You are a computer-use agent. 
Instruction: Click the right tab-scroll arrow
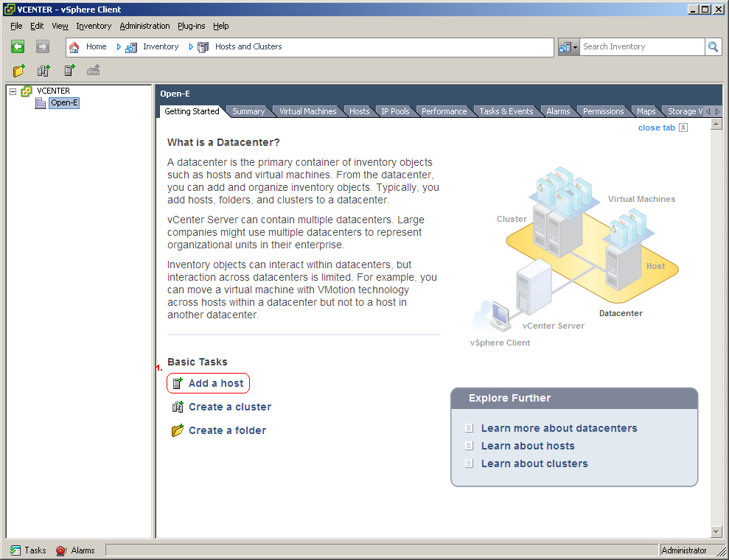click(717, 111)
